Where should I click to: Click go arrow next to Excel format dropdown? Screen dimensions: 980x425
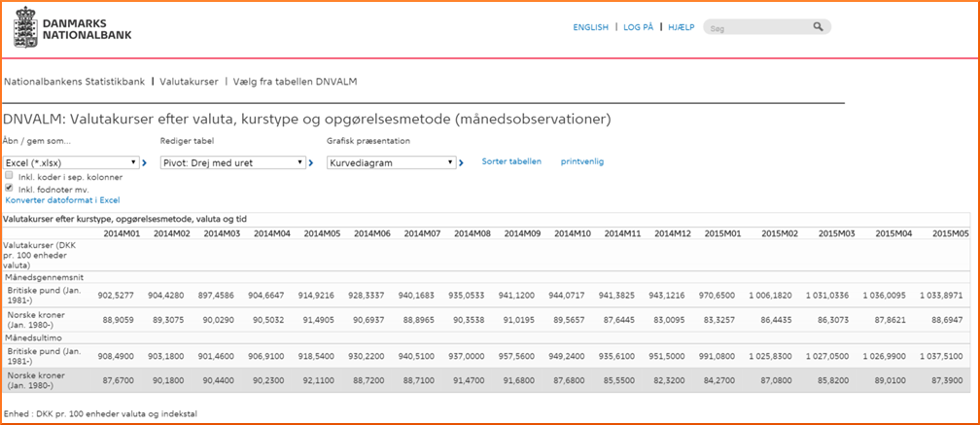pyautogui.click(x=149, y=162)
